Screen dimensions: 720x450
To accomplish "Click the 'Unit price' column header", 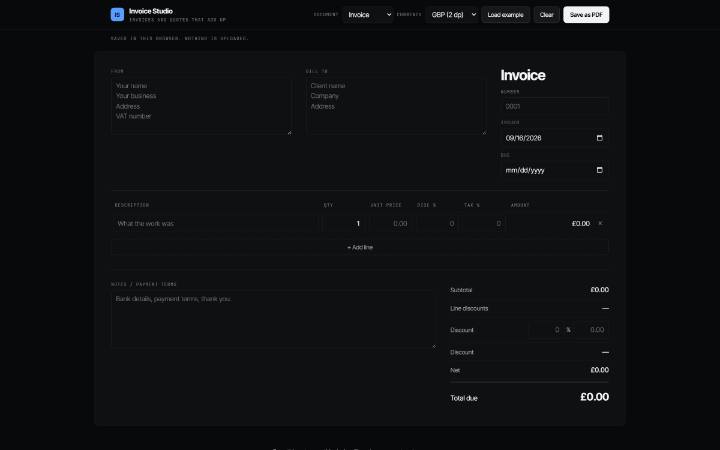I will pos(386,205).
